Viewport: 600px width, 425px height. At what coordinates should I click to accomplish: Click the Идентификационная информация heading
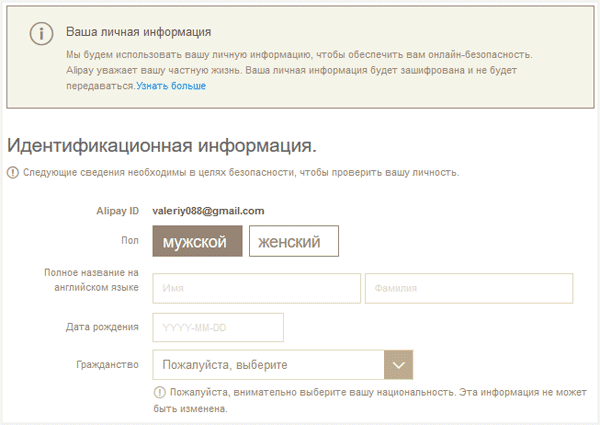[x=162, y=146]
